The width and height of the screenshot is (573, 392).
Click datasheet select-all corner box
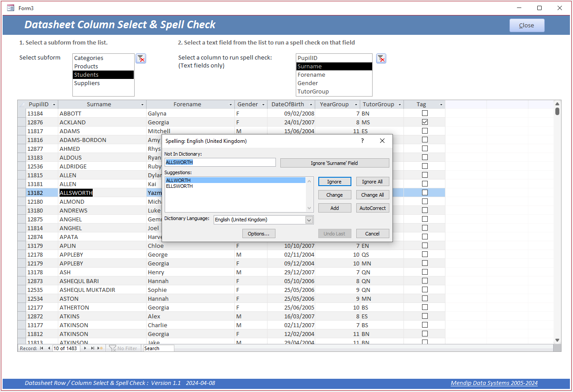pos(21,105)
